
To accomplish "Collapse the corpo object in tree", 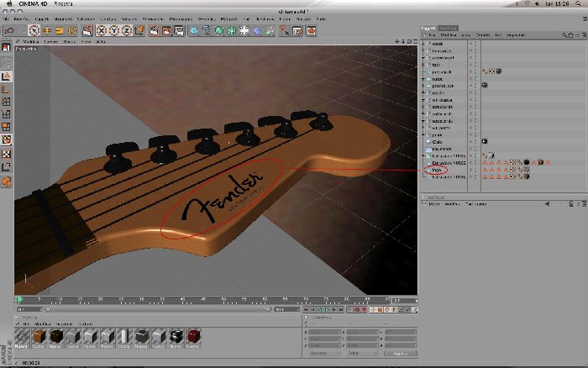I will click(x=423, y=79).
